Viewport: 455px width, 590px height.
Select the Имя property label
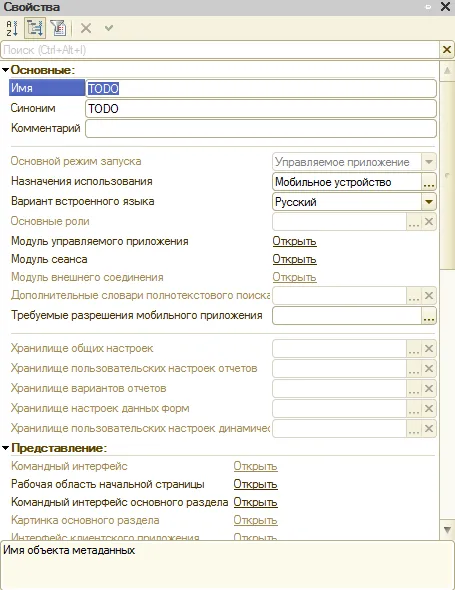pyautogui.click(x=47, y=88)
